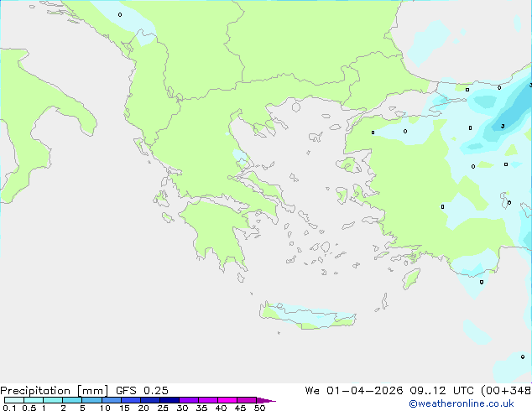Image resolution: width=532 pixels, height=411 pixels.
Task: Click the 'We 01-04-2026' date text
Action: (354, 391)
